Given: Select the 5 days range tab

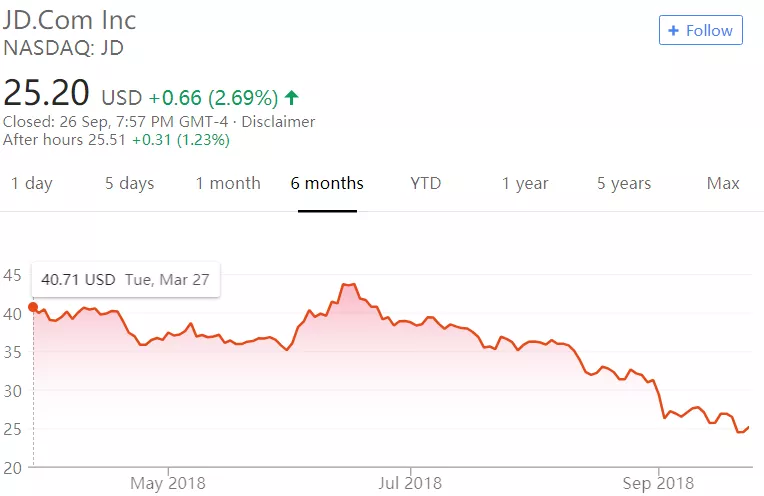Looking at the screenshot, I should [130, 184].
